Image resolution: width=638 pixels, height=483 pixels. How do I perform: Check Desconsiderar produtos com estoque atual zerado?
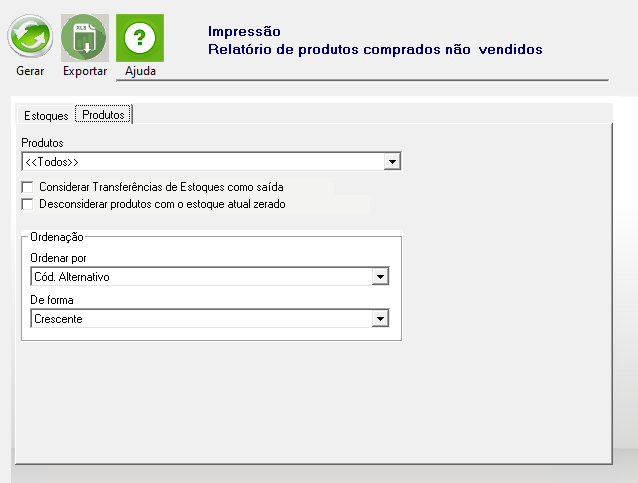[x=27, y=204]
